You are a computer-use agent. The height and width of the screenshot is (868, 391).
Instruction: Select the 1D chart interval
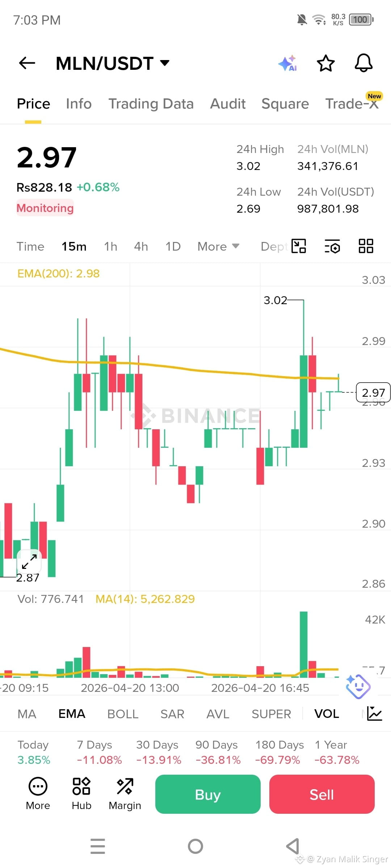[173, 247]
